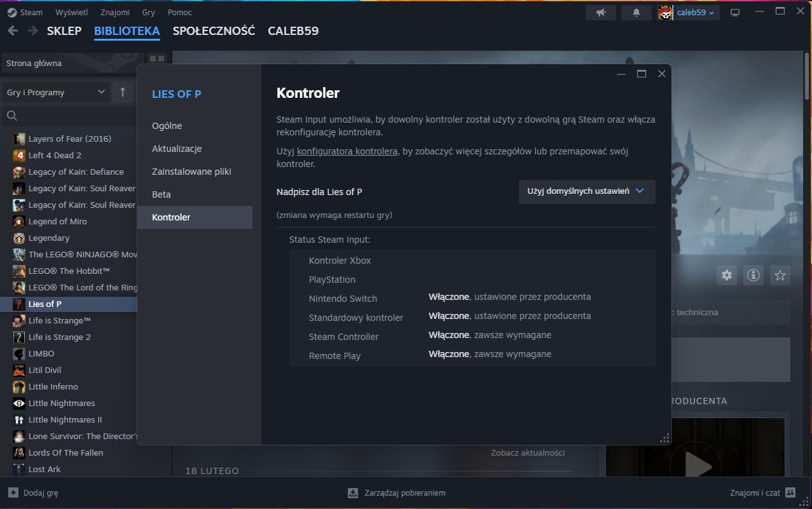Image resolution: width=812 pixels, height=509 pixels.
Task: Open the Steam menu
Action: pos(25,12)
